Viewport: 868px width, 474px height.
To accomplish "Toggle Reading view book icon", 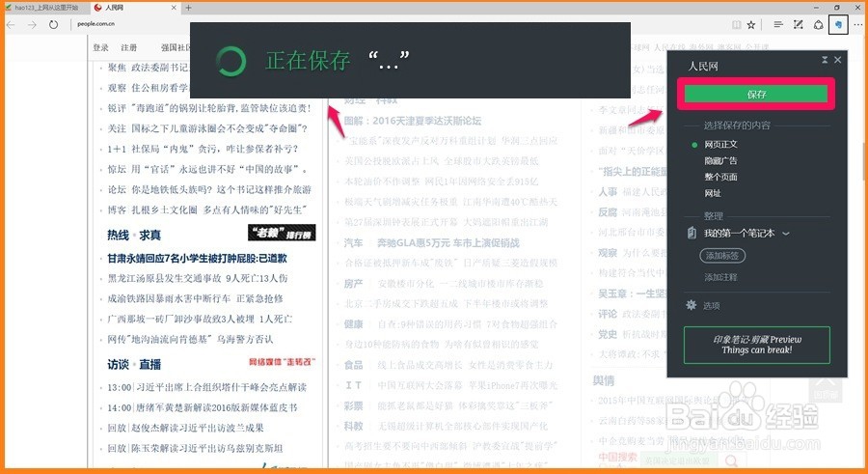I will click(736, 25).
